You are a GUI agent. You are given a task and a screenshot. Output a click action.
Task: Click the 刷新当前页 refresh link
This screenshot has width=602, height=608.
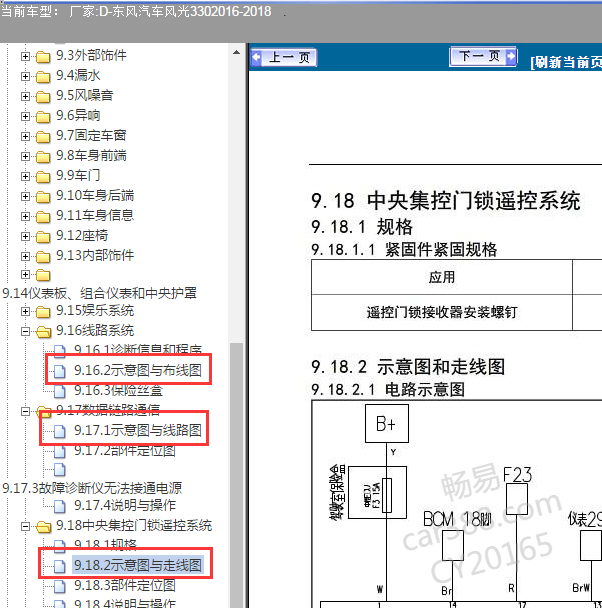(x=566, y=62)
